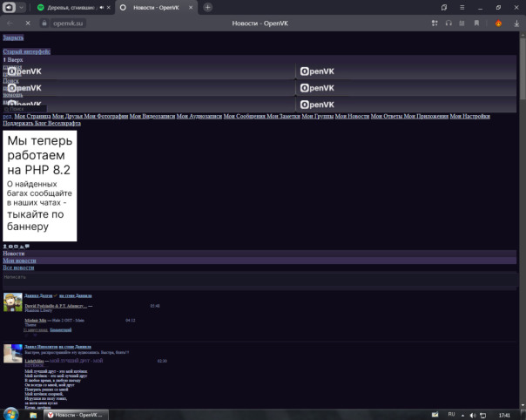Open «Мои Новости» menu link

[x=352, y=116]
